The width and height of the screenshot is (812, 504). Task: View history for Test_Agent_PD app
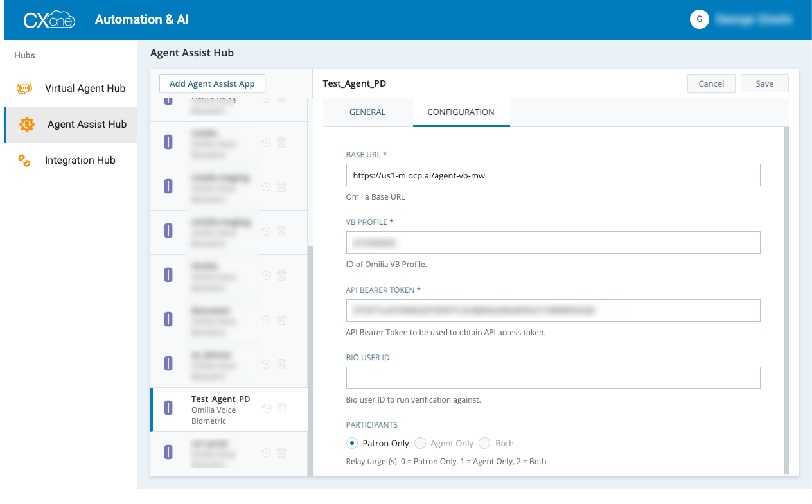(x=266, y=408)
